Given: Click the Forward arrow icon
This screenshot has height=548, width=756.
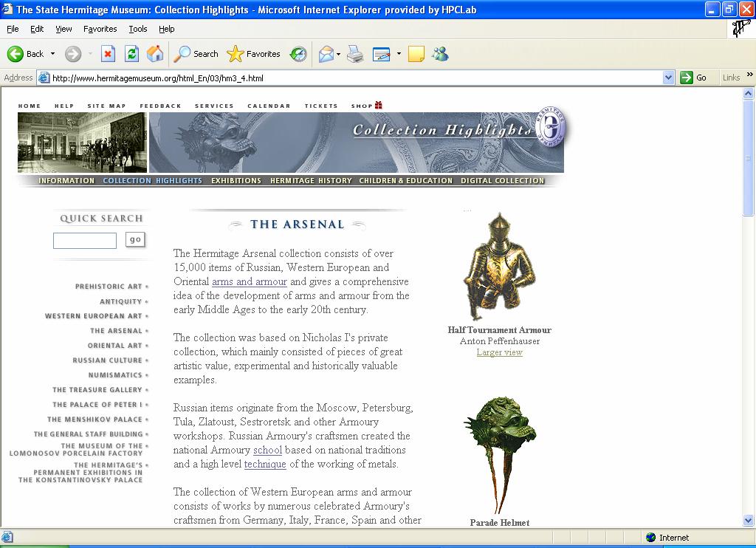Looking at the screenshot, I should (x=73, y=54).
